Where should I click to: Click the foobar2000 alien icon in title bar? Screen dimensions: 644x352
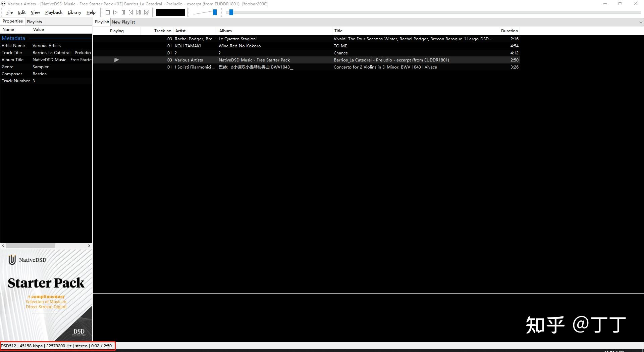click(x=3, y=4)
